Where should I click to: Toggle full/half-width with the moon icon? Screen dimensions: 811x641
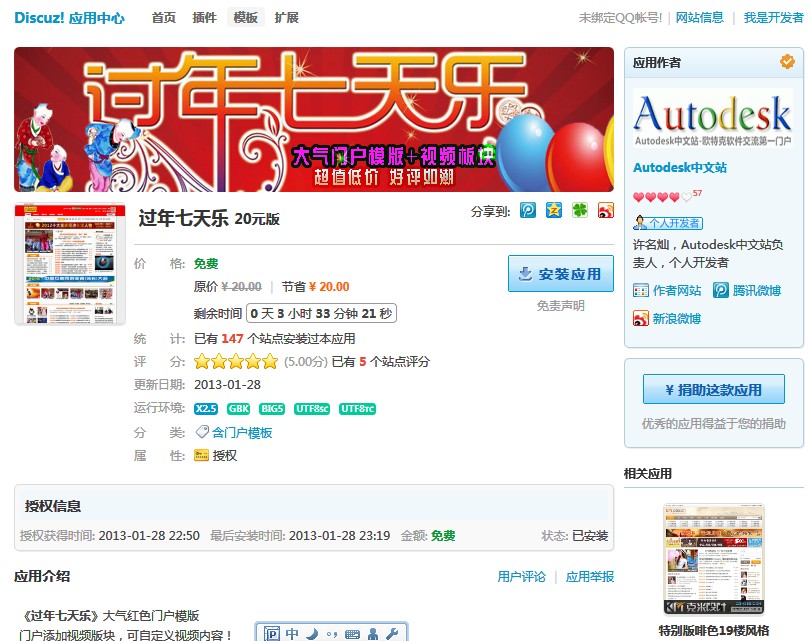(313, 633)
